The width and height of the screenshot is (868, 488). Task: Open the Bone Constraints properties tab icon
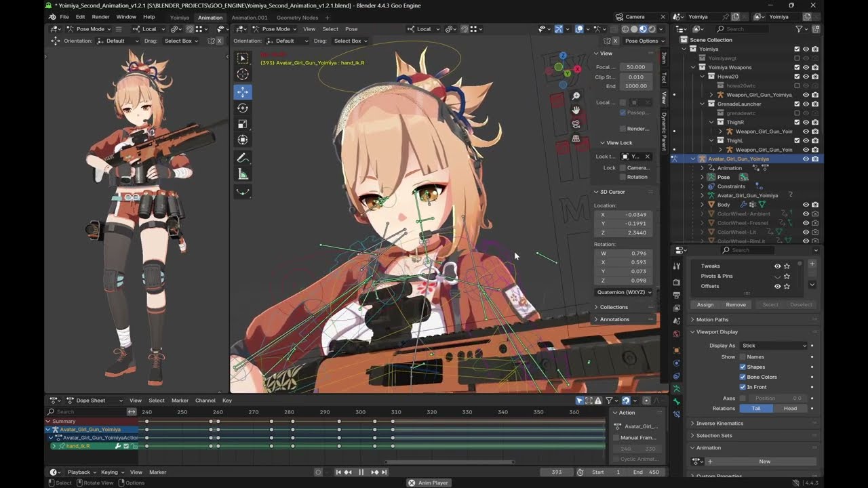(x=676, y=414)
